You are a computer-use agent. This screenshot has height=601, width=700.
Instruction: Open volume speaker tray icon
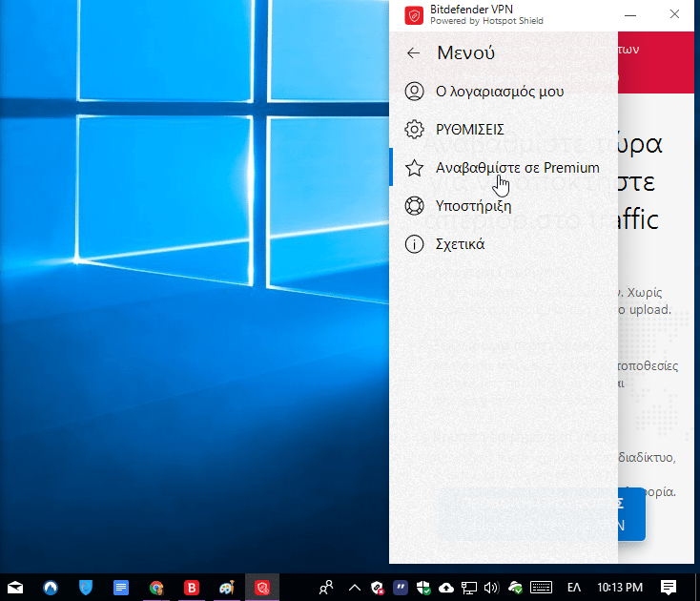tap(491, 588)
